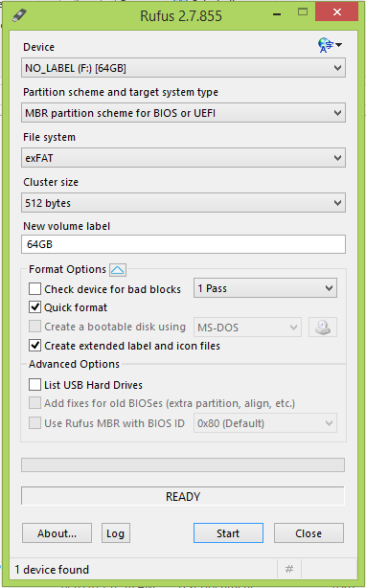
Task: Toggle Create a bootable disk using checkbox
Action: (x=34, y=327)
